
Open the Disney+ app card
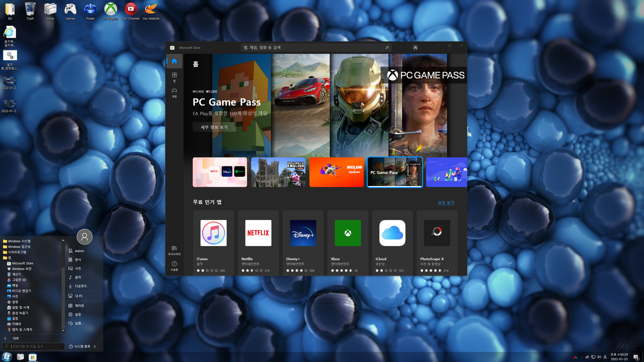point(303,243)
